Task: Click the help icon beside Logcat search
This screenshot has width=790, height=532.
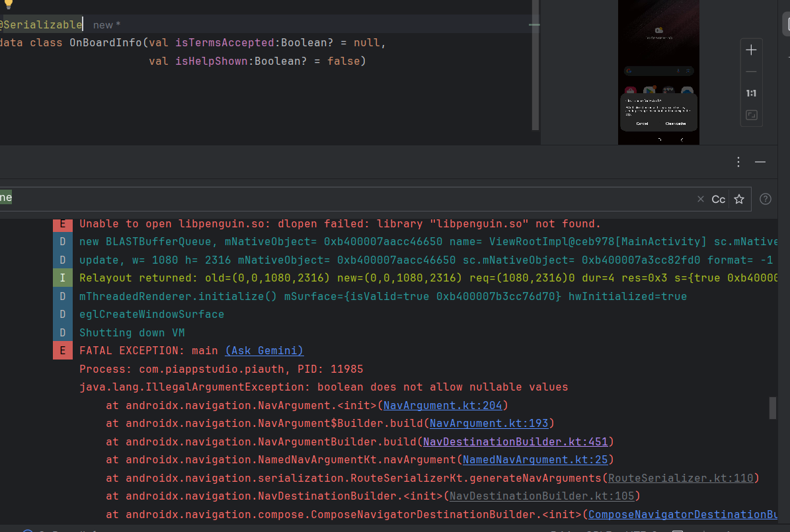Action: (x=766, y=199)
